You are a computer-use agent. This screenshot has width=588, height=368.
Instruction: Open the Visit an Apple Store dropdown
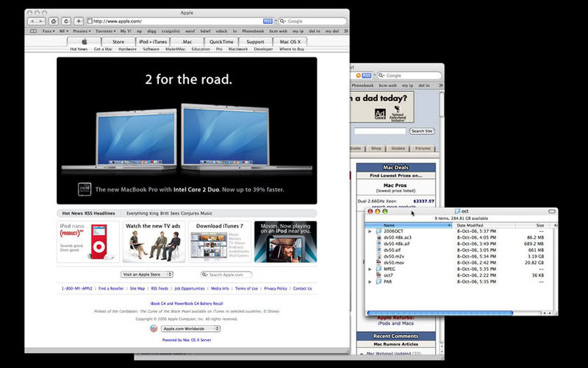point(146,275)
